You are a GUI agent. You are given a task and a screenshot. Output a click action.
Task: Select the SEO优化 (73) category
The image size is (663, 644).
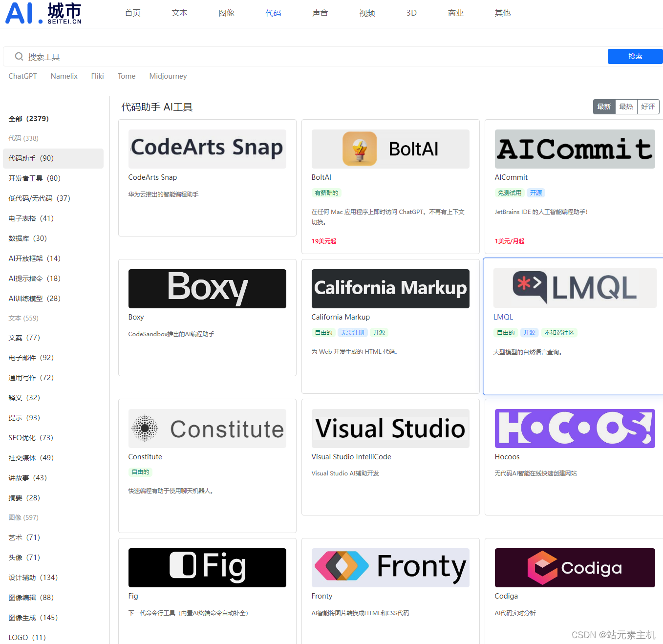coord(31,438)
